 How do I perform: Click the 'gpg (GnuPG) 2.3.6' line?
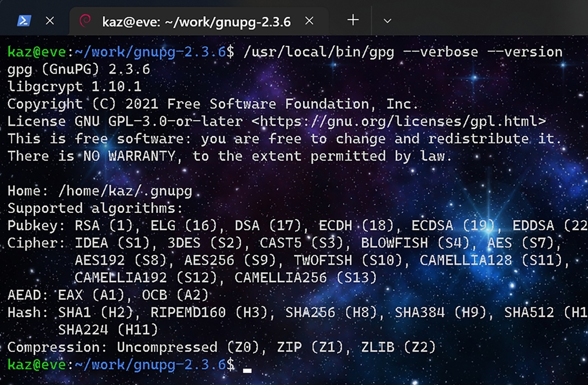[x=79, y=70]
